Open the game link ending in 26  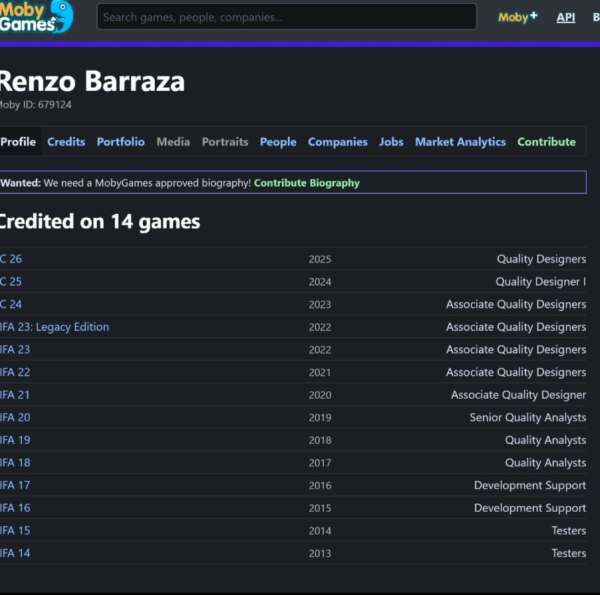(x=11, y=259)
